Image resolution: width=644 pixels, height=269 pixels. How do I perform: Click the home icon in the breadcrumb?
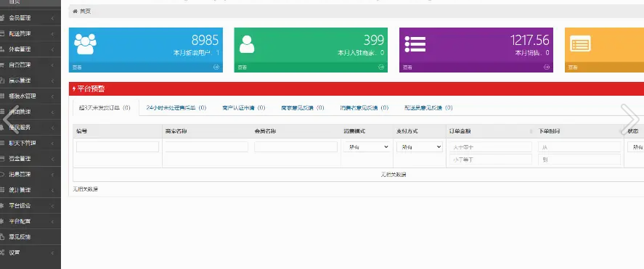tap(76, 12)
